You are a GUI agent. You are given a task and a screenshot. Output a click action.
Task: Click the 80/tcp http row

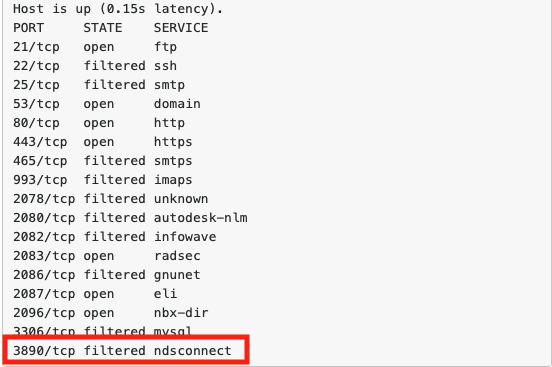click(99, 123)
